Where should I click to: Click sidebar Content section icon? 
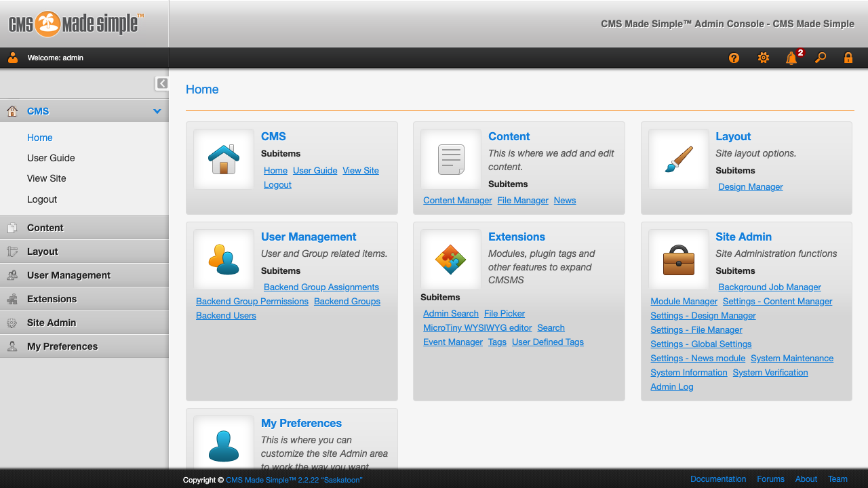tap(12, 228)
